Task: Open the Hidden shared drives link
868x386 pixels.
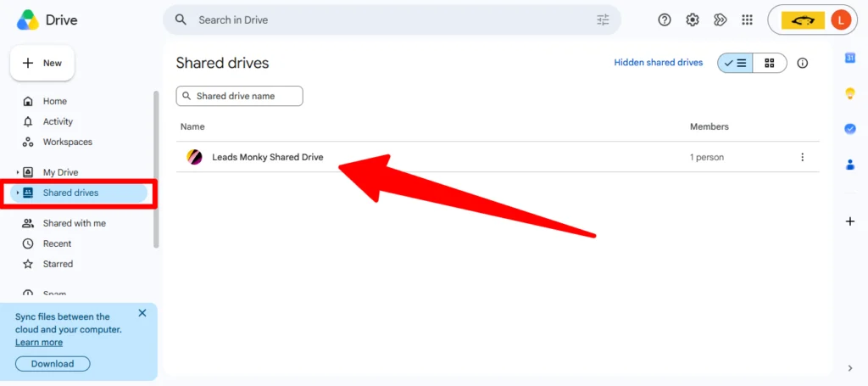Action: click(658, 63)
